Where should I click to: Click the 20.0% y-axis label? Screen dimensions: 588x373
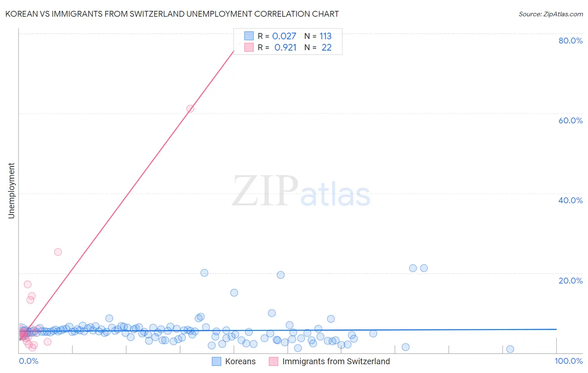(570, 281)
